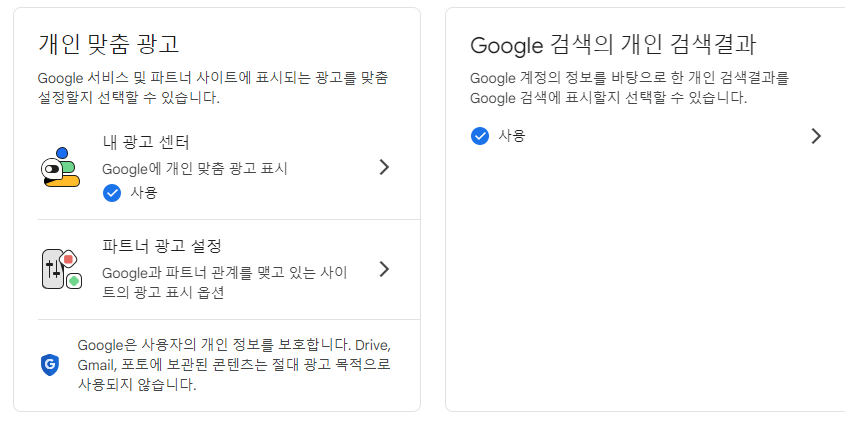Click the Google에 개인 맞춤 광고 표시 subtitle
This screenshot has height=426, width=845.
pos(195,169)
